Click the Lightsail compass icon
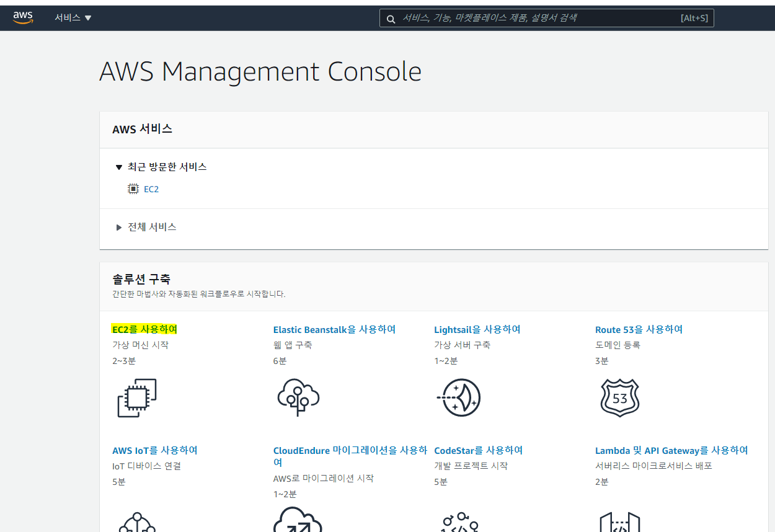The height and width of the screenshot is (532, 775). [x=459, y=397]
